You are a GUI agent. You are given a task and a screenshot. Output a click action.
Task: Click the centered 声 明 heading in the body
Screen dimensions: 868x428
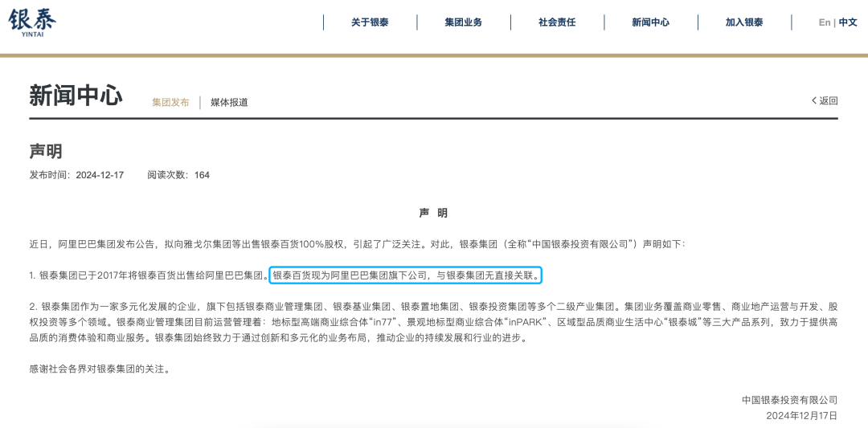(433, 213)
